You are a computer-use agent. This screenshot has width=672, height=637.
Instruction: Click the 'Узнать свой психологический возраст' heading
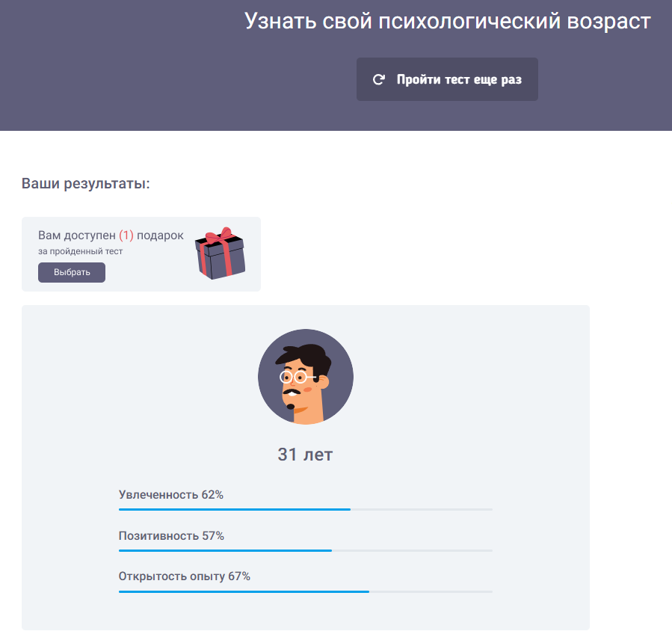tap(448, 21)
